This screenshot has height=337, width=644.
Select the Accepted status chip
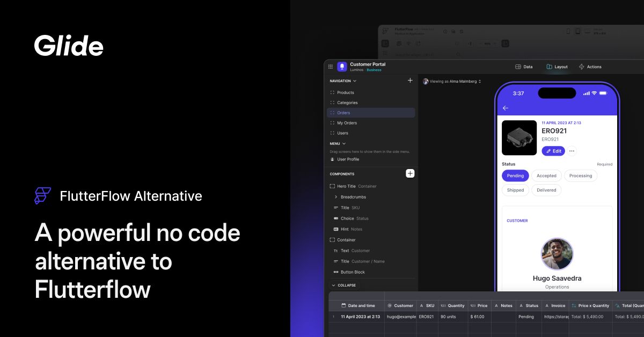point(546,175)
